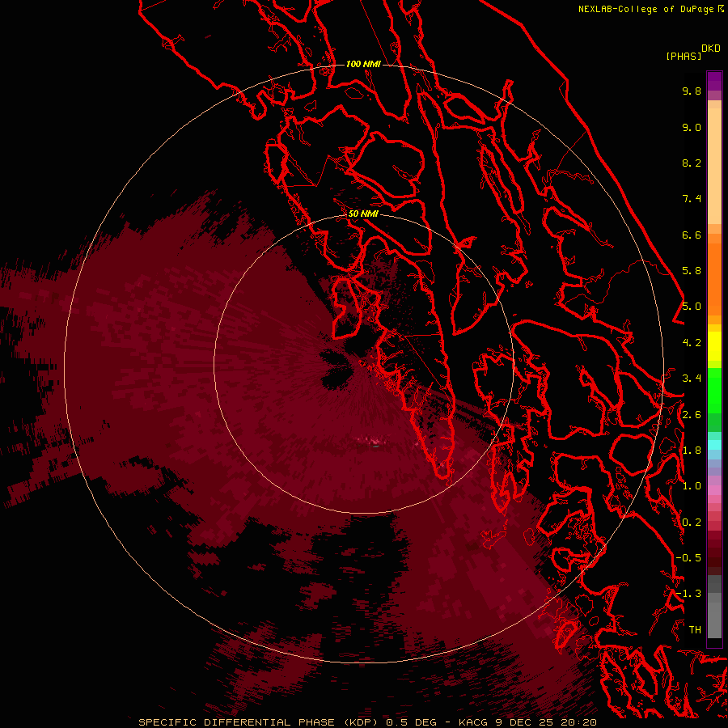Click the cyan segment of the color bar
Viewport: 728px width, 728px height.
[714, 445]
